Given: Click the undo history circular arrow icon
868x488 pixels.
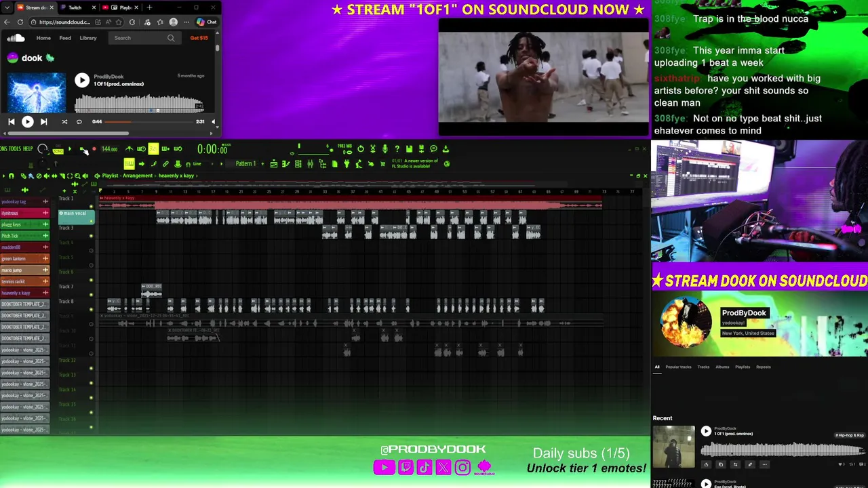Looking at the screenshot, I should pyautogui.click(x=361, y=148).
